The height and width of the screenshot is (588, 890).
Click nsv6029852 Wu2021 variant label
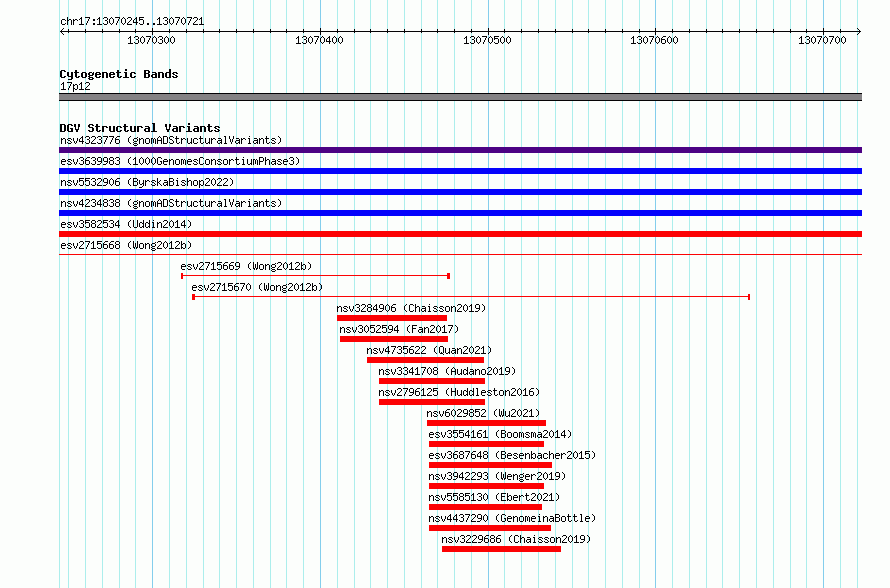484,413
